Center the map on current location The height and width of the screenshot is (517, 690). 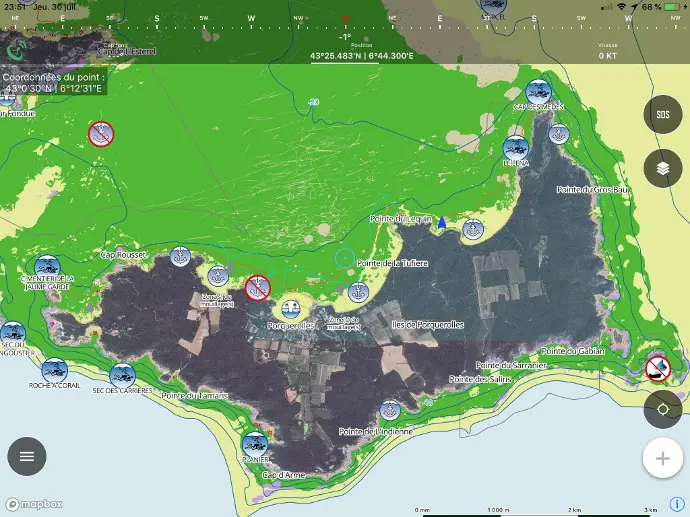[x=663, y=410]
